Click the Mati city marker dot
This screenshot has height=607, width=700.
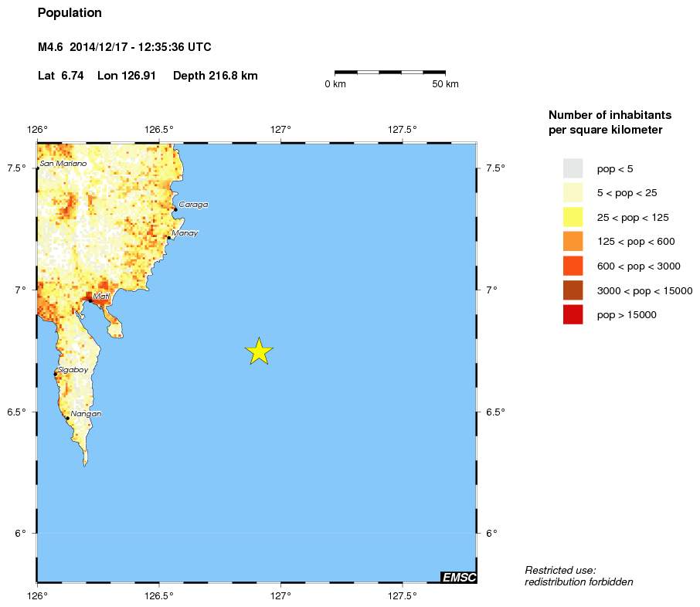point(90,300)
